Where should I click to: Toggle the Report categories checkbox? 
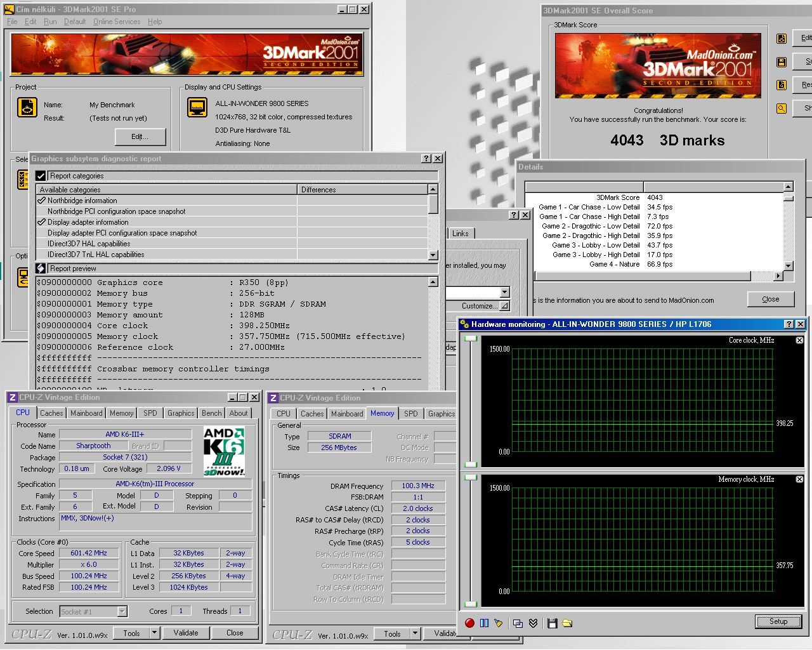point(41,176)
